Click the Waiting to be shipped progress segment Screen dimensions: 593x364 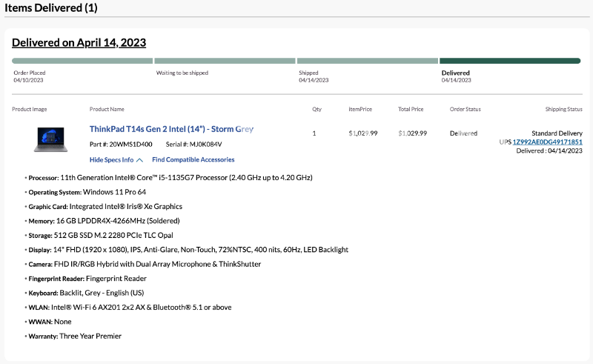pyautogui.click(x=225, y=61)
